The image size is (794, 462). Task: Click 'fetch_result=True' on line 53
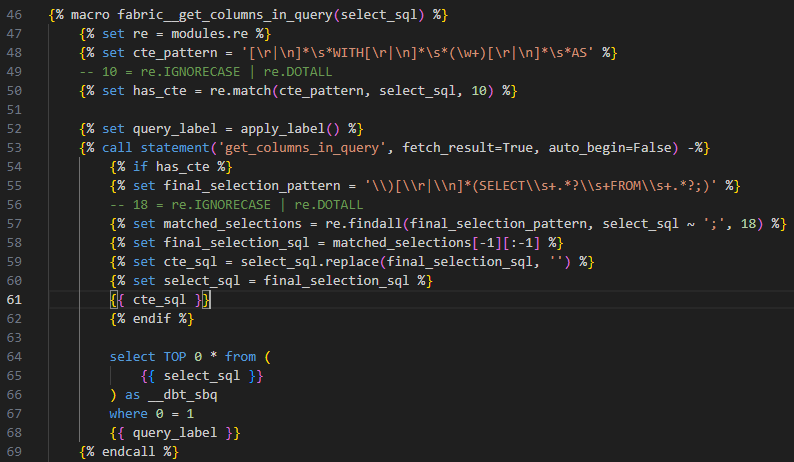[468, 148]
